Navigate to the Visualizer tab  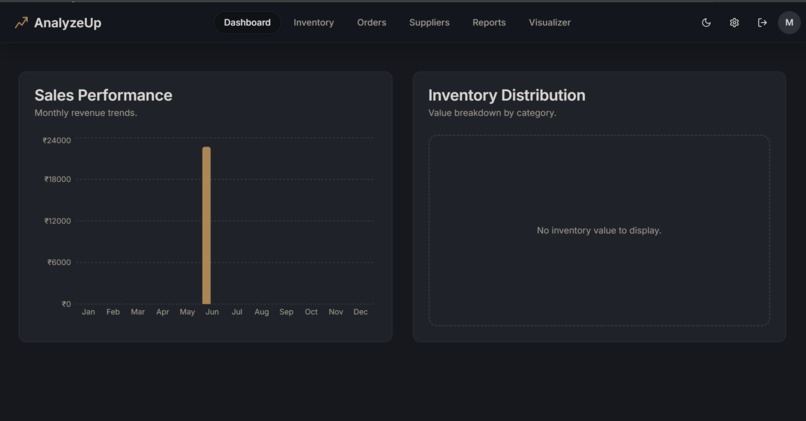point(549,23)
